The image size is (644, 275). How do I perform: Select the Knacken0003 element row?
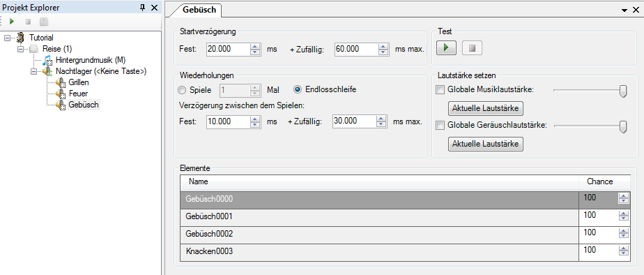[379, 252]
